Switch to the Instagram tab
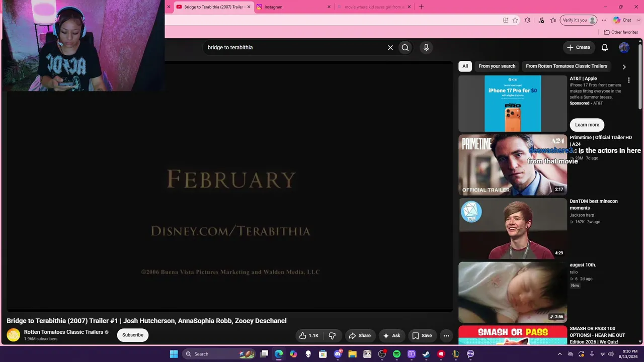The width and height of the screenshot is (644, 362). [x=293, y=7]
